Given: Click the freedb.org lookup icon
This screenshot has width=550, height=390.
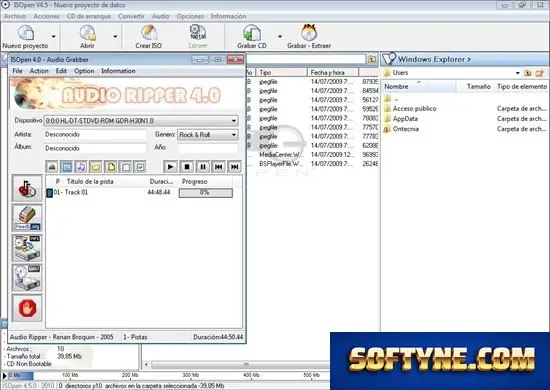Looking at the screenshot, I should 27,218.
